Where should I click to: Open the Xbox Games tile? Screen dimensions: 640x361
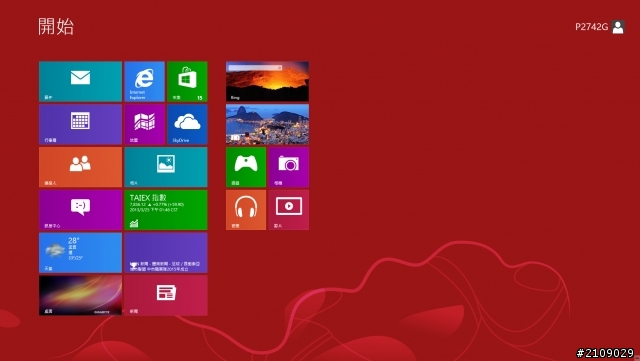[x=246, y=167]
